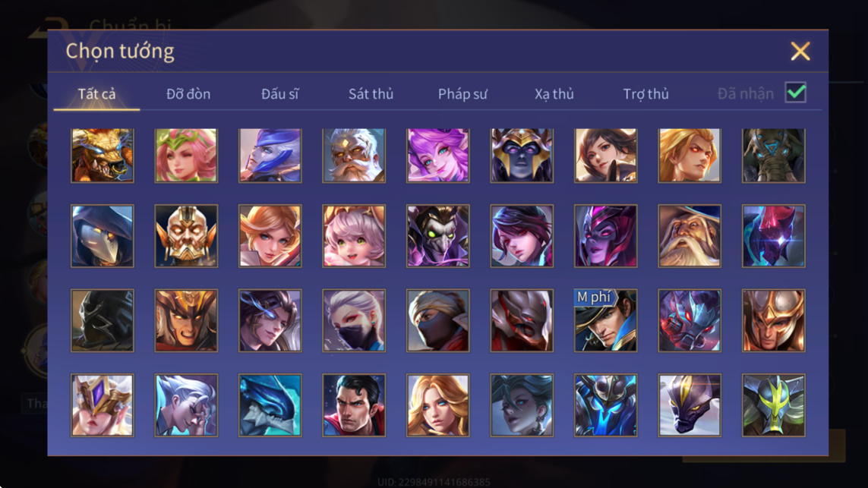Close the "Chọn tướng" dialog
868x488 pixels.
pyautogui.click(x=800, y=51)
